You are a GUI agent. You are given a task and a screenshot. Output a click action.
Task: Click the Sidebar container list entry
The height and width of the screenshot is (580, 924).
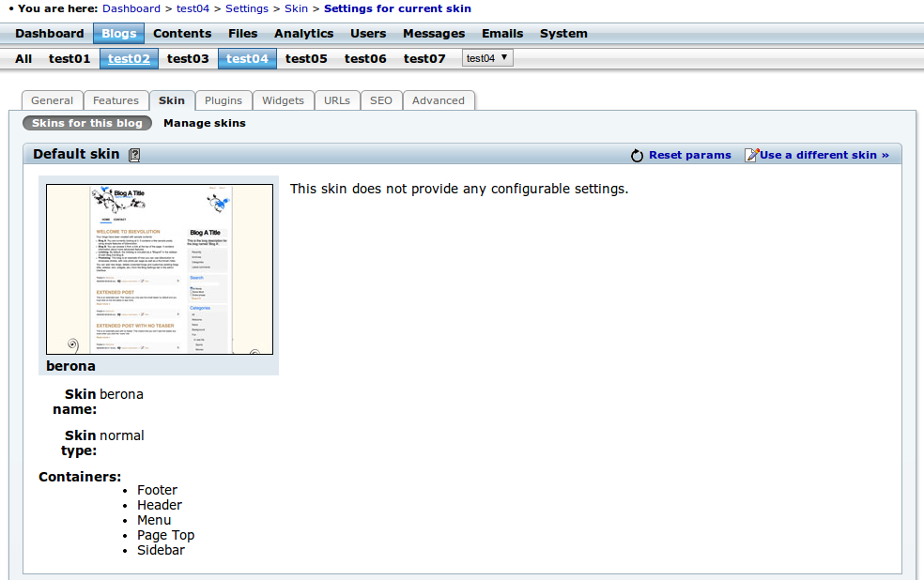click(161, 551)
